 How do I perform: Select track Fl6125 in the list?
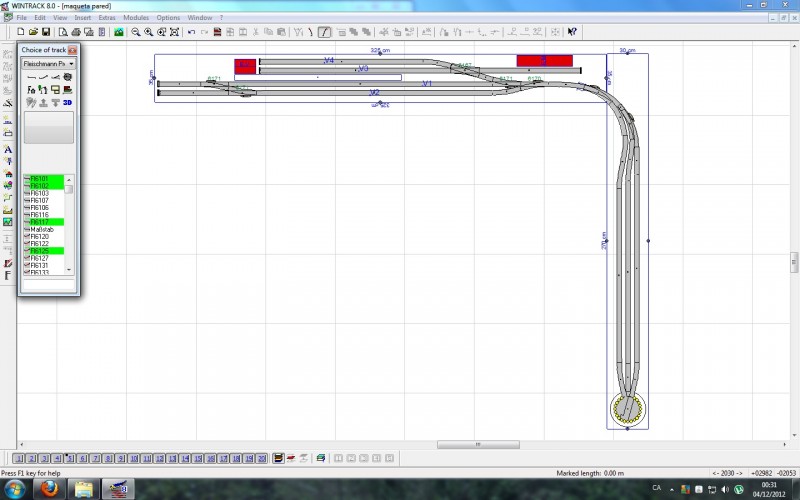[43, 251]
